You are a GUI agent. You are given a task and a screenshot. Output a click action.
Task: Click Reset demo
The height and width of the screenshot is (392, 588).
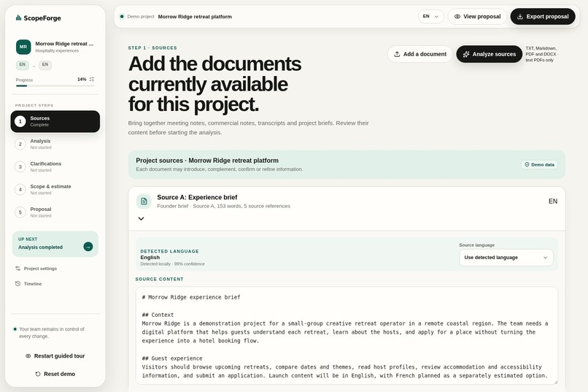pos(55,374)
